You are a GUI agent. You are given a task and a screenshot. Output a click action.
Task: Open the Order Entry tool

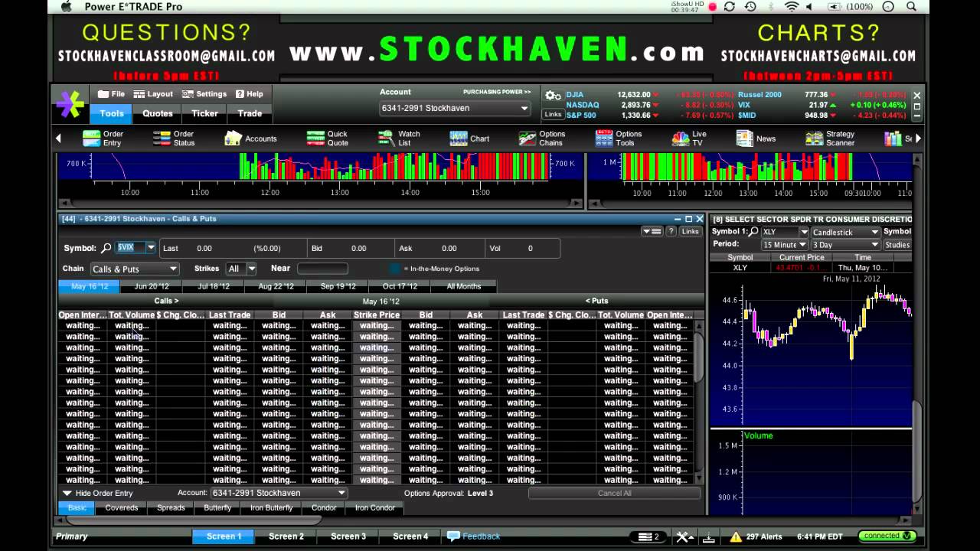pyautogui.click(x=103, y=139)
